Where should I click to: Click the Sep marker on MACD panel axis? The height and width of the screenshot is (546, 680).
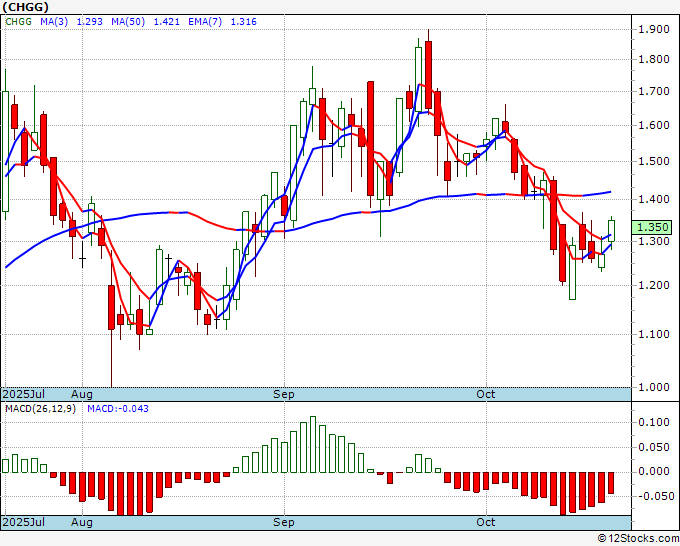tap(284, 522)
